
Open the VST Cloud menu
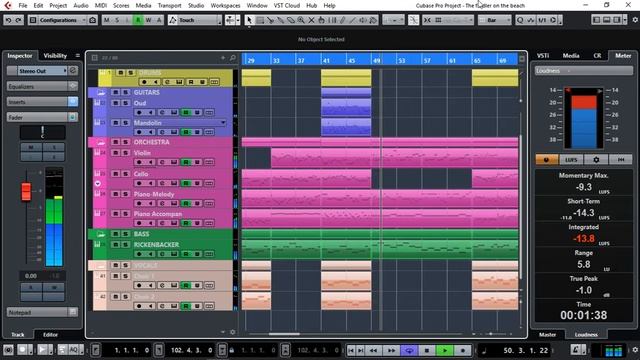point(287,5)
